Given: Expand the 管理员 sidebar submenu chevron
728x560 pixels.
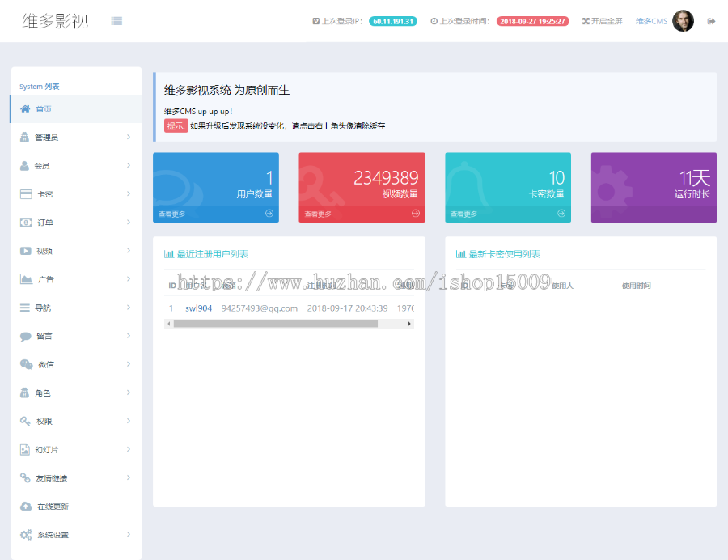Looking at the screenshot, I should (129, 138).
